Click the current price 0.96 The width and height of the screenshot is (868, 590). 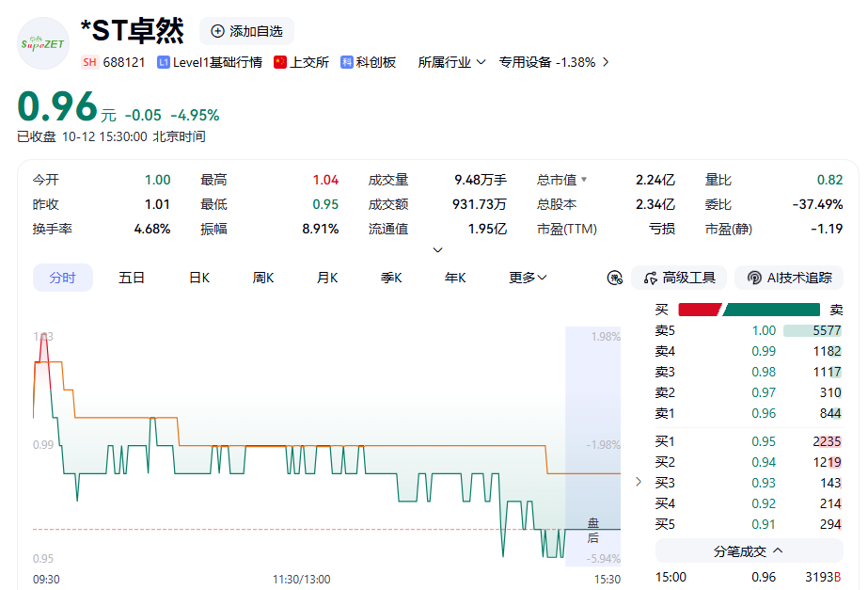click(x=57, y=106)
